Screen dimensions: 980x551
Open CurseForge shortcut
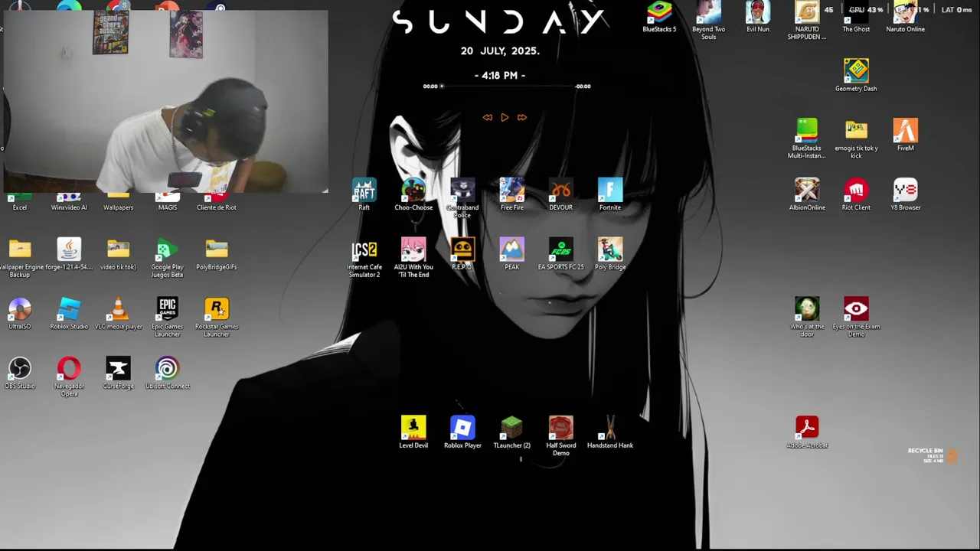pyautogui.click(x=118, y=372)
